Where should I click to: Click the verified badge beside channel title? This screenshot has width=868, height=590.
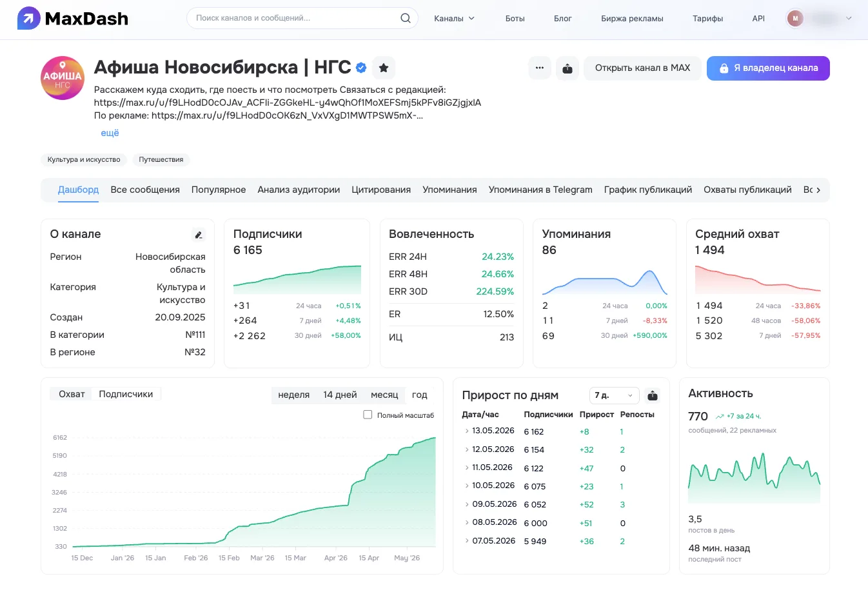pos(361,67)
